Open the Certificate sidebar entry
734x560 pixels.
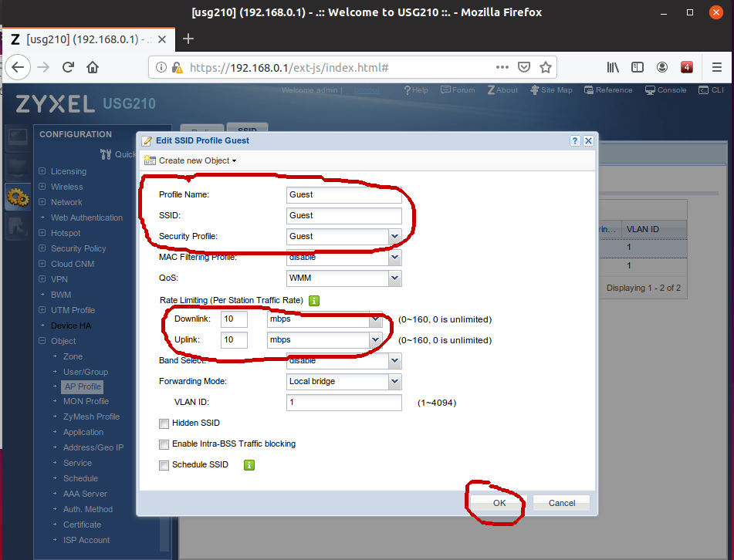pyautogui.click(x=82, y=525)
